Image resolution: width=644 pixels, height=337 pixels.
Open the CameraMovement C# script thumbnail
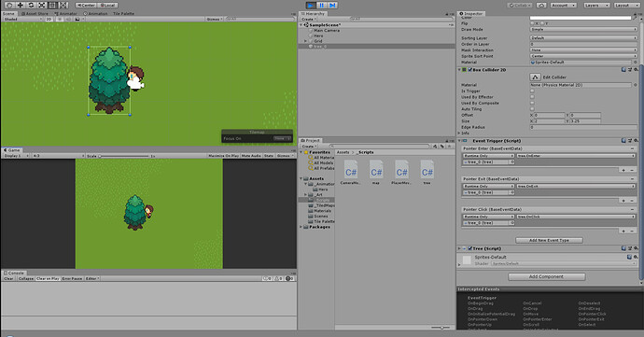point(351,172)
